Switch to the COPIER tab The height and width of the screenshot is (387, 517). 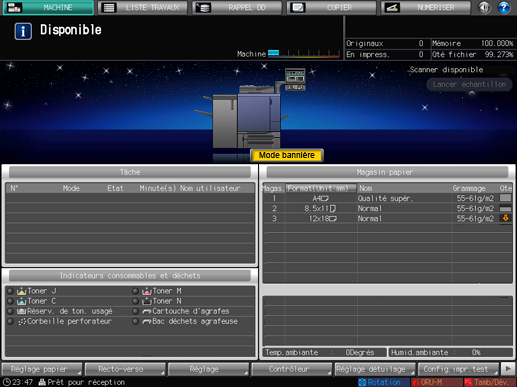[332, 7]
